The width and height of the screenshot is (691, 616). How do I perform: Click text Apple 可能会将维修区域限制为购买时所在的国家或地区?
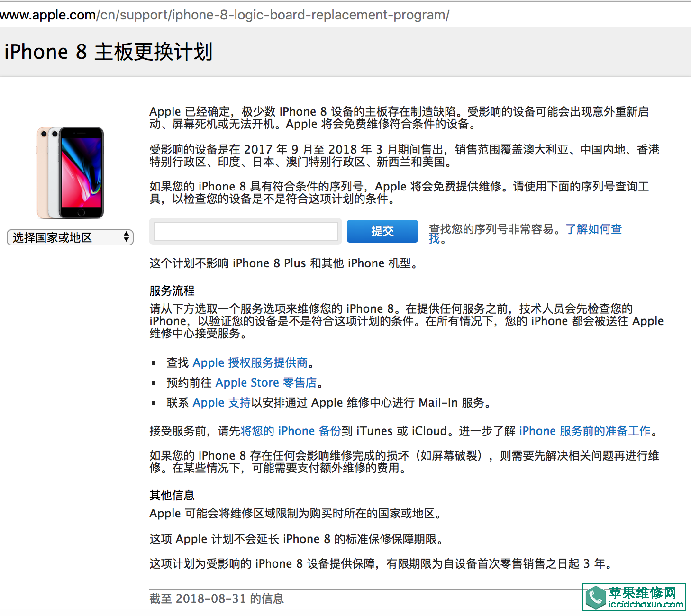296,514
